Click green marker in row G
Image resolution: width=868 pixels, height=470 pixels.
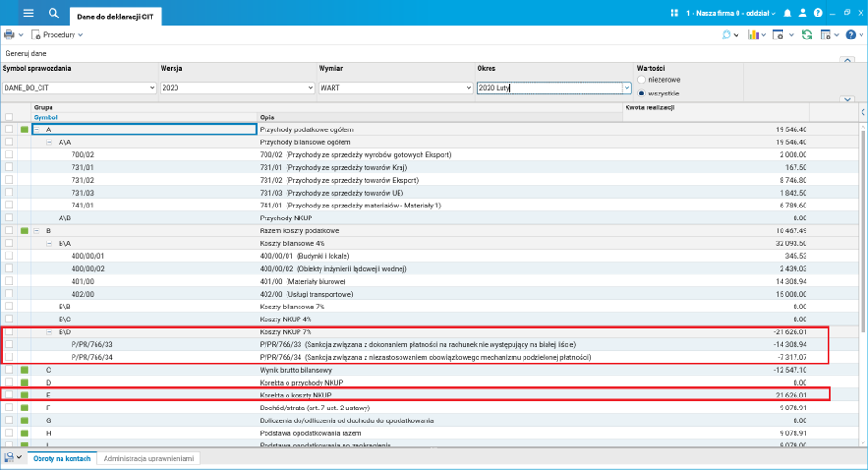pos(25,420)
